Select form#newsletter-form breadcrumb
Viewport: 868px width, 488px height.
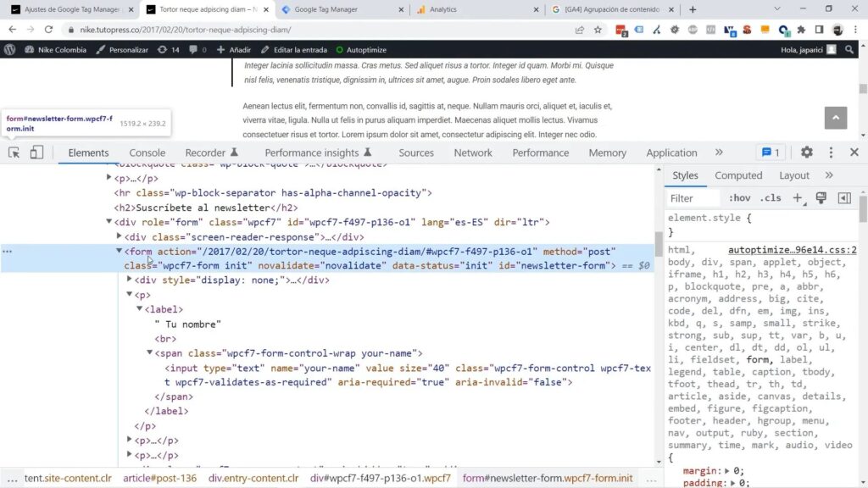point(548,478)
